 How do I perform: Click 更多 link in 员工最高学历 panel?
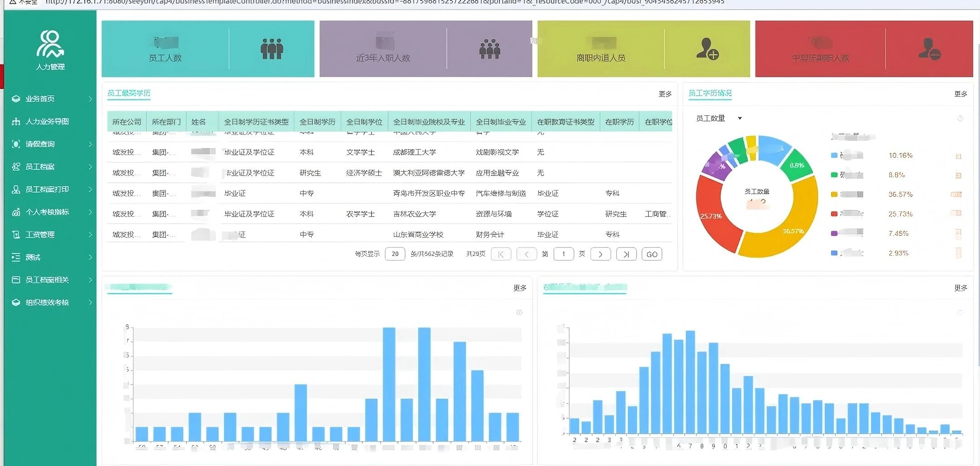click(665, 94)
